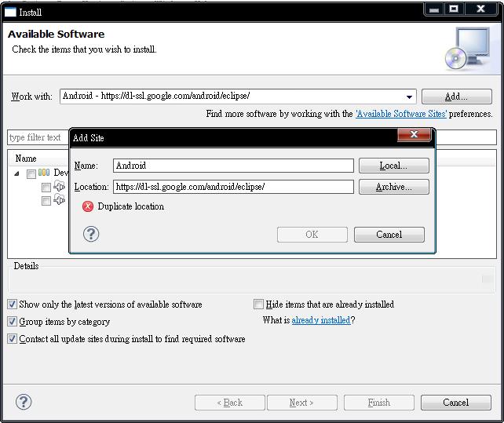Click the Developer Tools category icon
Screen dimensions: 504x423
pos(44,173)
